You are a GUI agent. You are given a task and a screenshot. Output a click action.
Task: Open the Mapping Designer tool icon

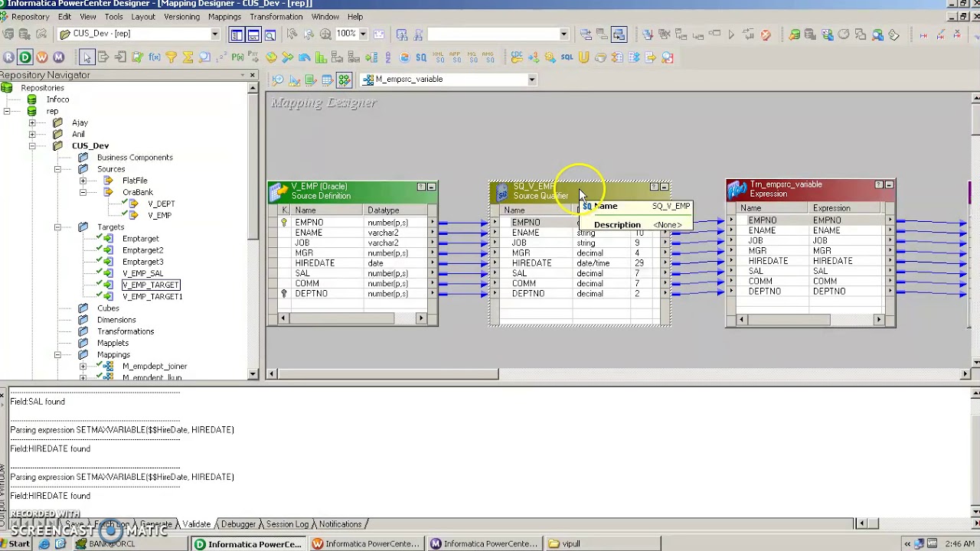(344, 80)
